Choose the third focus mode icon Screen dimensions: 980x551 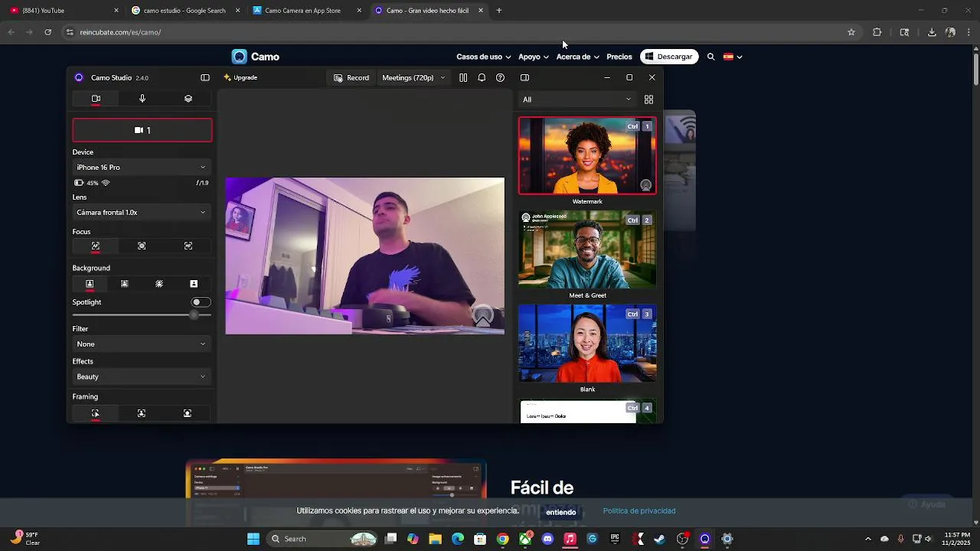pyautogui.click(x=188, y=246)
